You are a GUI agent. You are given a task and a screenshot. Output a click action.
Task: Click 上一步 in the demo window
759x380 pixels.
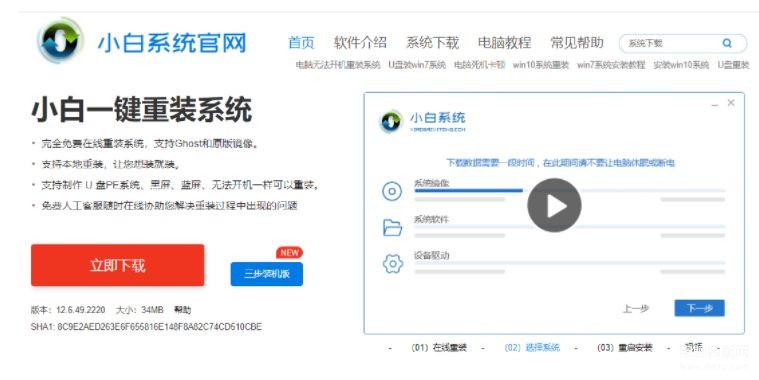click(x=636, y=308)
